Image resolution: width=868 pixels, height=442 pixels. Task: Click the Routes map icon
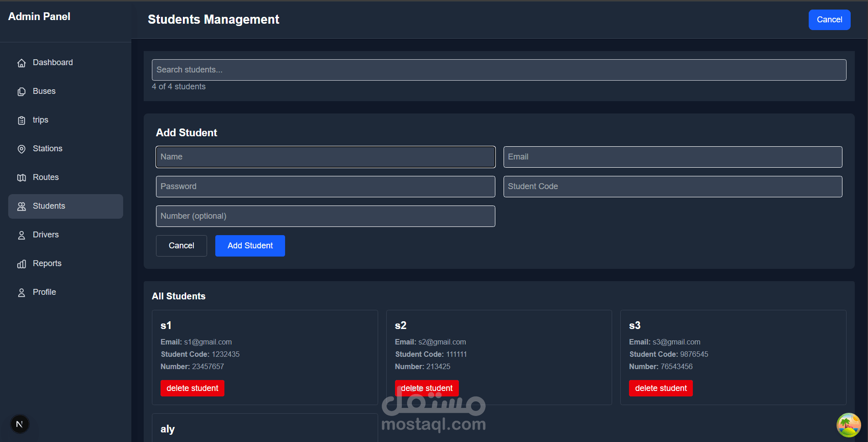coord(21,178)
